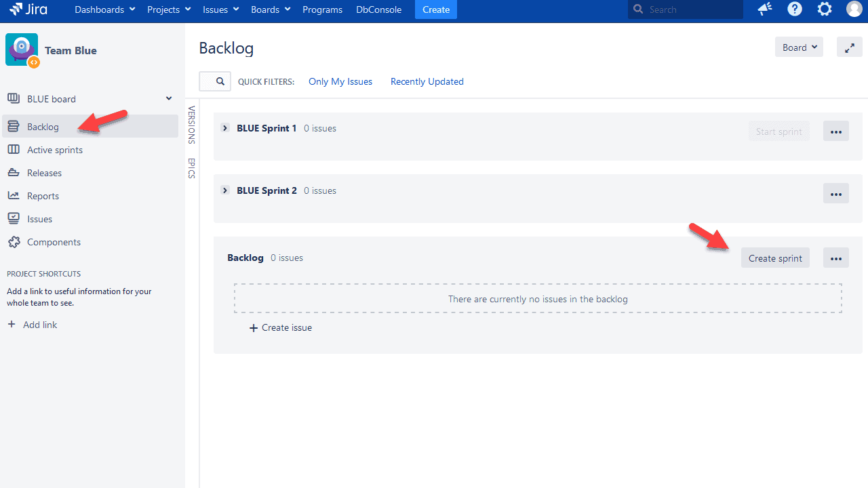The image size is (868, 488).
Task: Open the Help menu icon
Action: tap(794, 9)
